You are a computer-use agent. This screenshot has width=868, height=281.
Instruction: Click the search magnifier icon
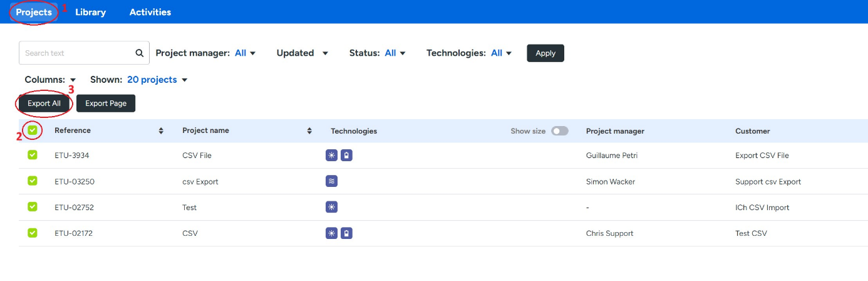coord(140,53)
